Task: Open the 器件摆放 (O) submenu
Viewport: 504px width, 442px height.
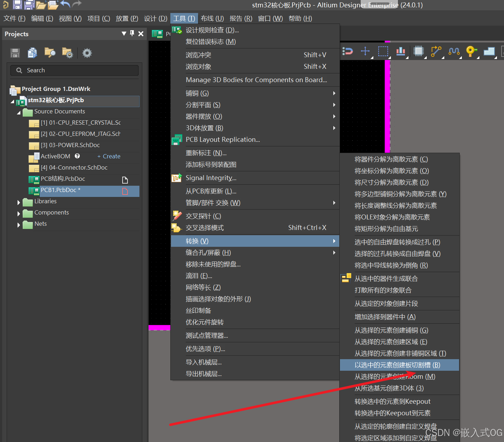Action: click(x=255, y=116)
